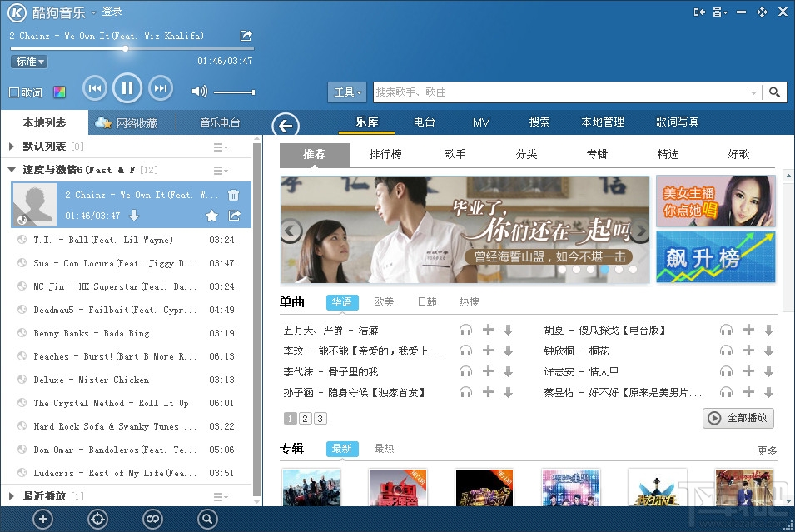This screenshot has width=795, height=532.
Task: Add 钟欣桐 - 桐花 to the playlist
Action: (748, 351)
